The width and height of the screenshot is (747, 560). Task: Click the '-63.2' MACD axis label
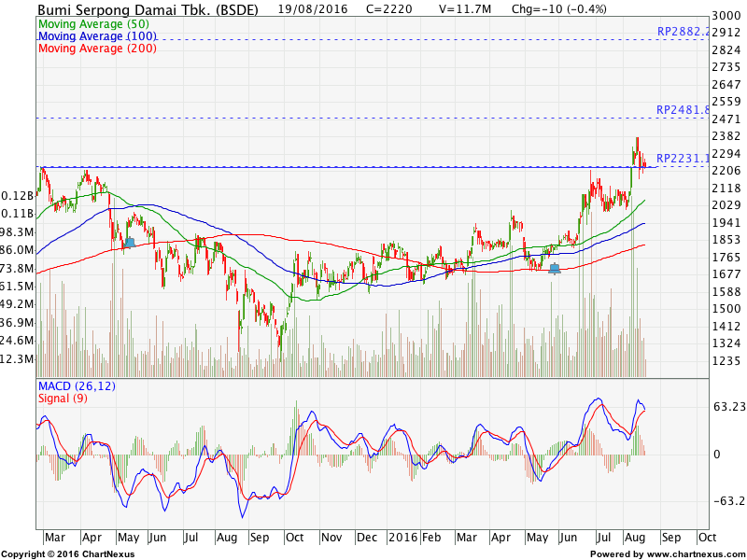(729, 501)
